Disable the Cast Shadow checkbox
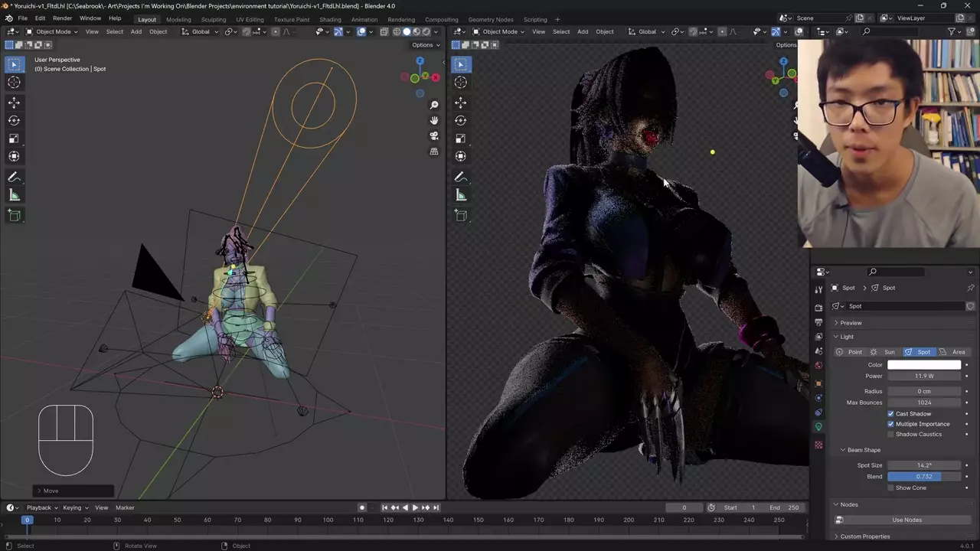This screenshot has height=551, width=980. pyautogui.click(x=891, y=414)
